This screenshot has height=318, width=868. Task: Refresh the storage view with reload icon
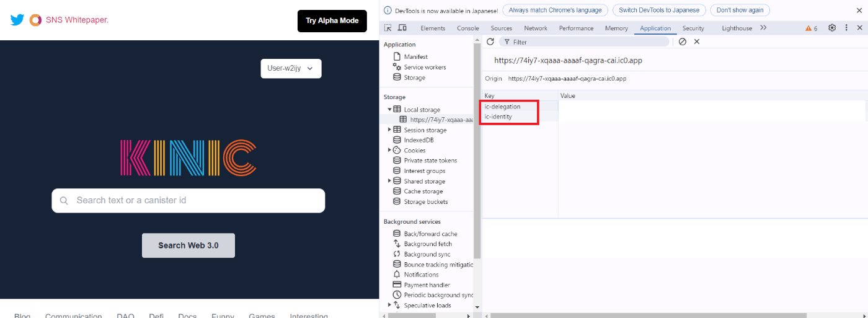(490, 42)
